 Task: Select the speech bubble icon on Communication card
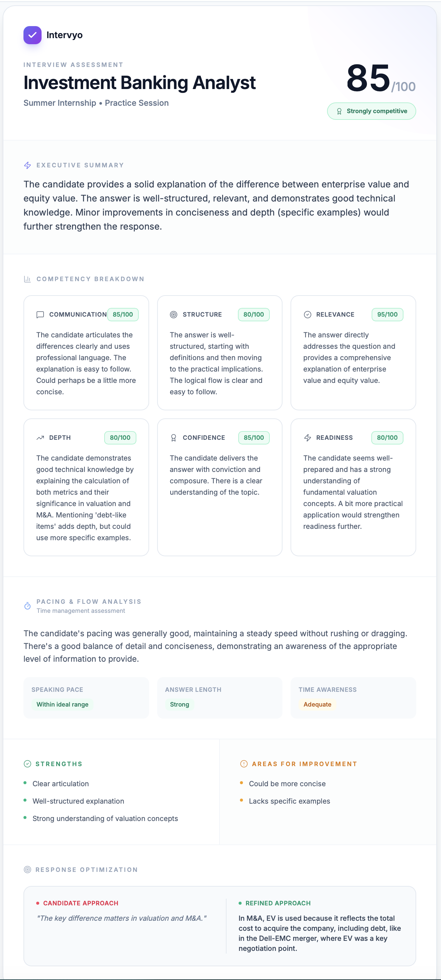click(x=40, y=315)
